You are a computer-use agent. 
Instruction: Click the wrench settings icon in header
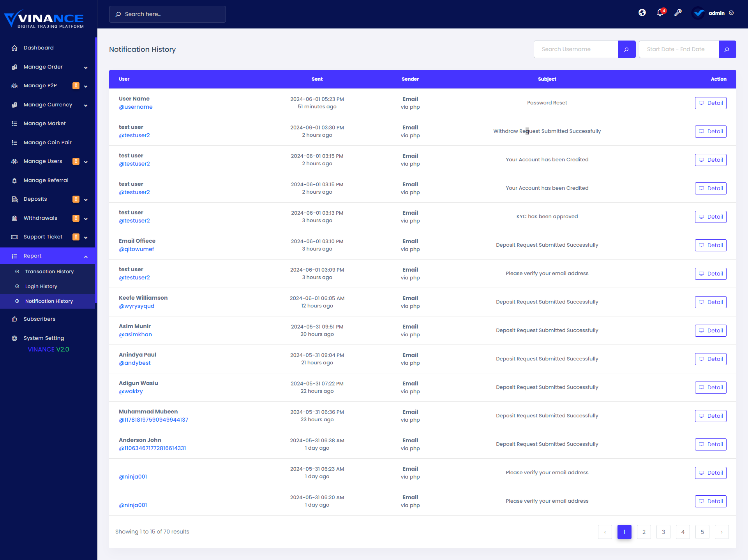[678, 13]
